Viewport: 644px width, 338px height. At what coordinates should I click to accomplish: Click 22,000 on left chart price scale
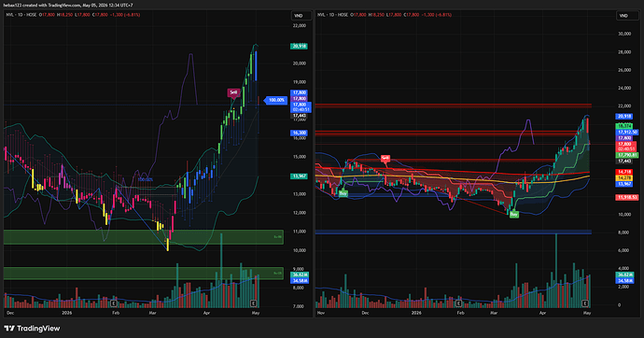(299, 26)
